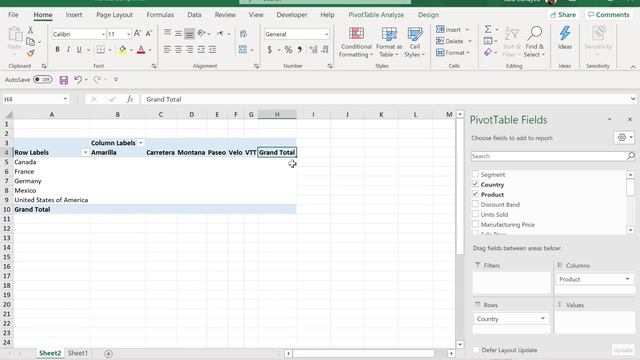Viewport: 640px width, 360px height.
Task: Click the Comments button
Action: click(609, 15)
